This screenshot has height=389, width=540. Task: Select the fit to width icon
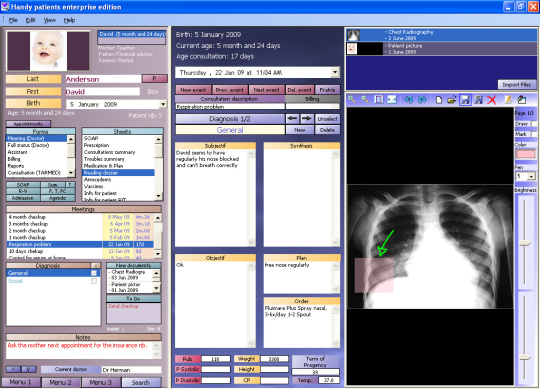pyautogui.click(x=392, y=100)
